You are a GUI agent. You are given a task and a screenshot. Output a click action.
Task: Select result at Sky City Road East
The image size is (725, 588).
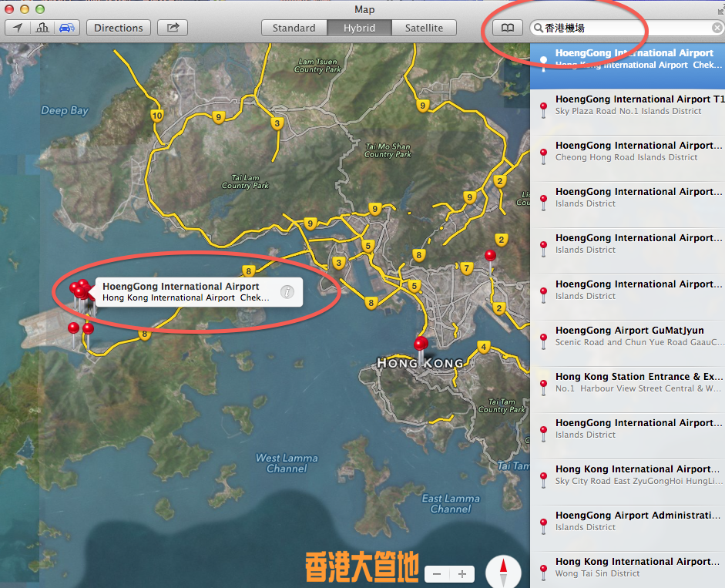click(x=627, y=482)
